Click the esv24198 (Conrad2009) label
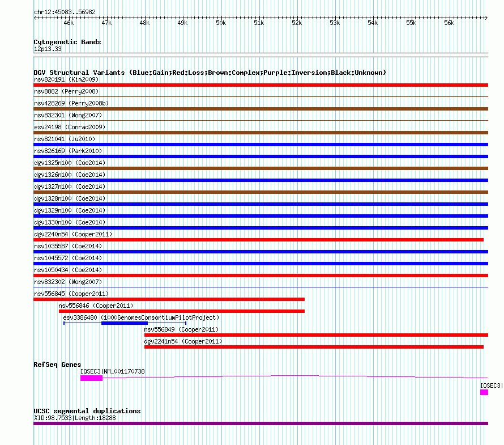This screenshot has width=504, height=445. [70, 127]
